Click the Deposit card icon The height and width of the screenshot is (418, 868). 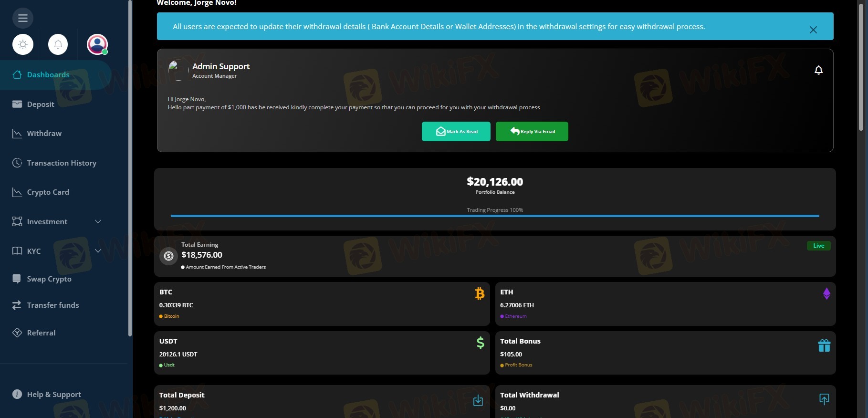pos(17,104)
